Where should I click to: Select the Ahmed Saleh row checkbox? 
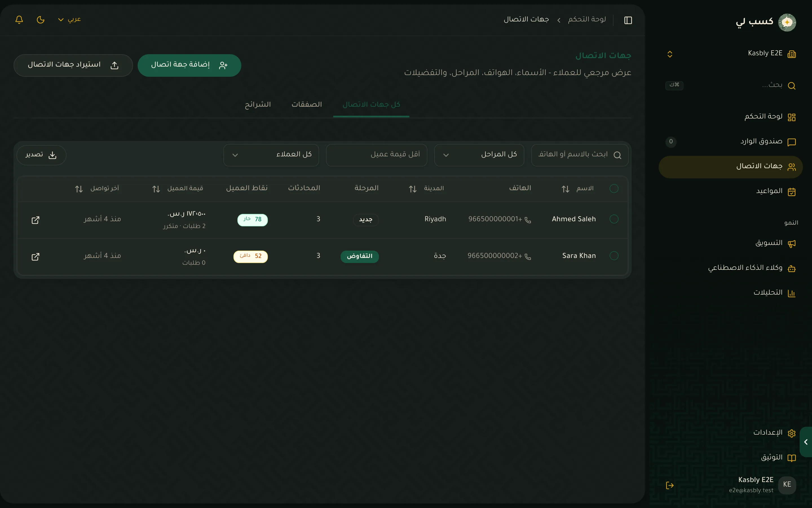coord(614,219)
